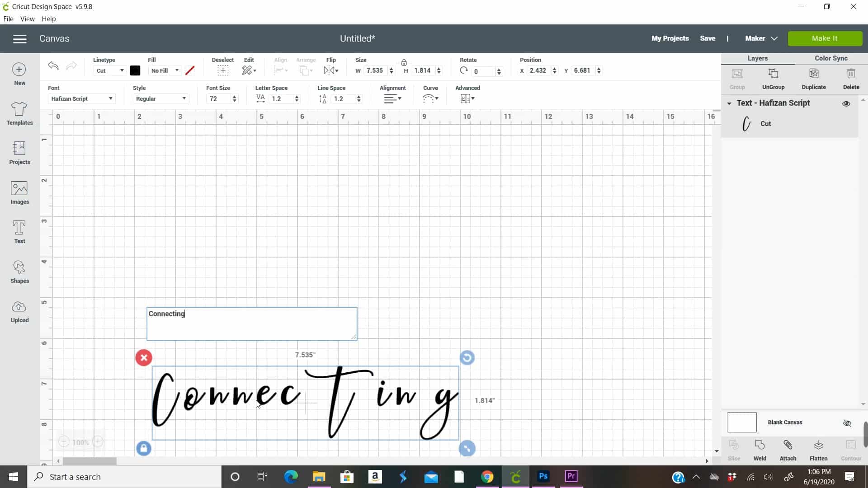Toggle the lock handle on selection
The height and width of the screenshot is (488, 868).
(x=144, y=448)
